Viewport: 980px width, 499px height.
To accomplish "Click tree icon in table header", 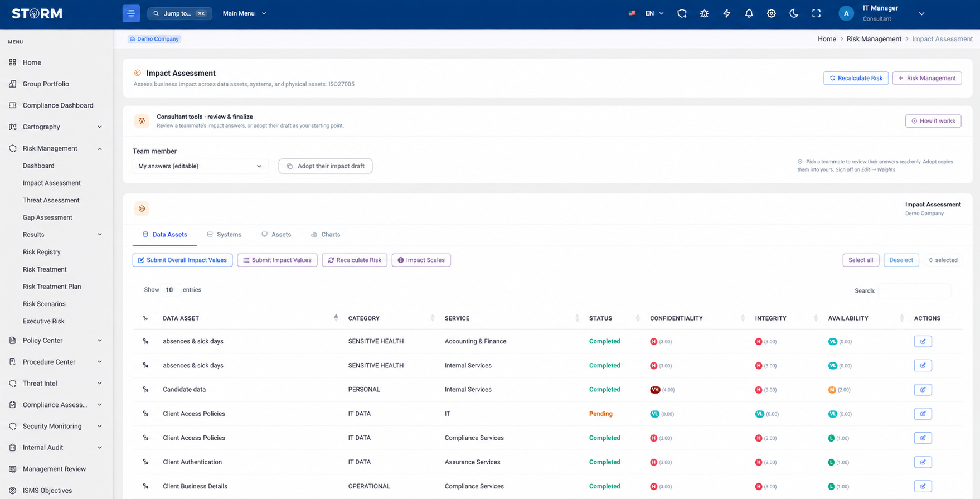I will 145,318.
